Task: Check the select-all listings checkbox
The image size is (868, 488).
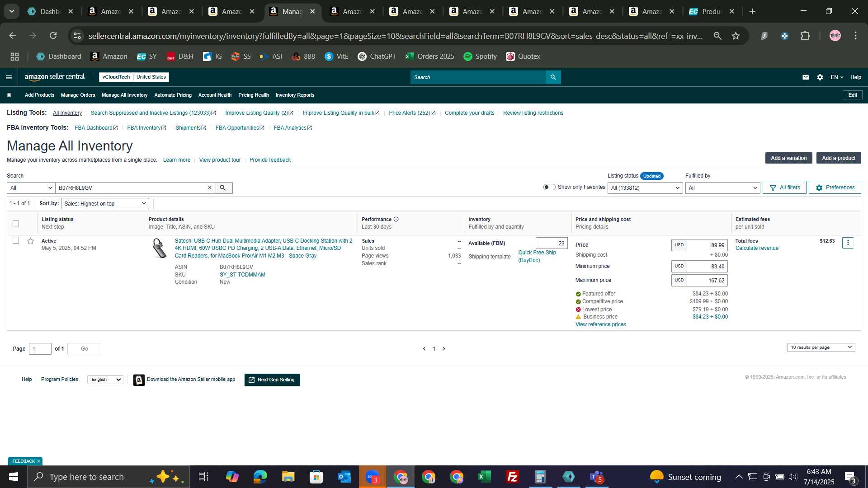Action: 16,224
